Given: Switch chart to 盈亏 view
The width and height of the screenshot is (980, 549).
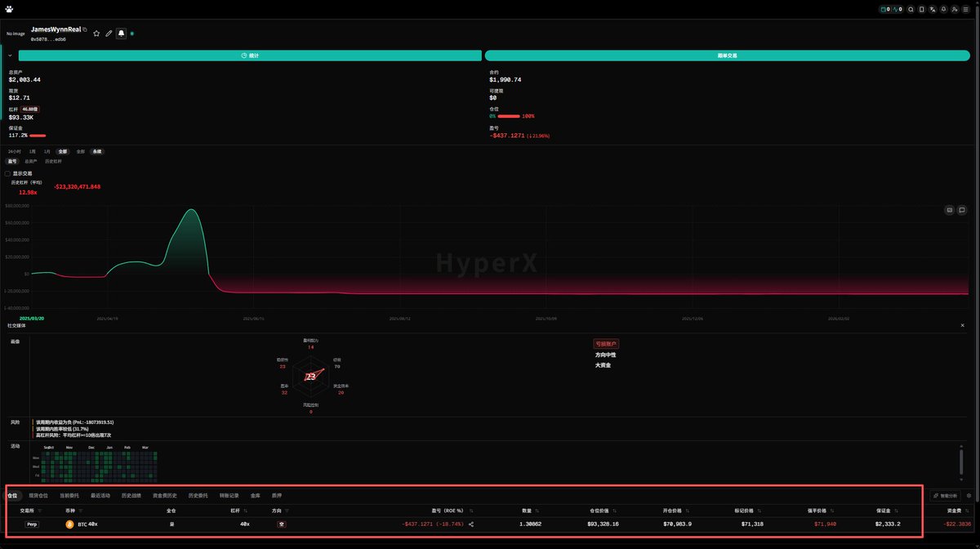Looking at the screenshot, I should coord(12,161).
